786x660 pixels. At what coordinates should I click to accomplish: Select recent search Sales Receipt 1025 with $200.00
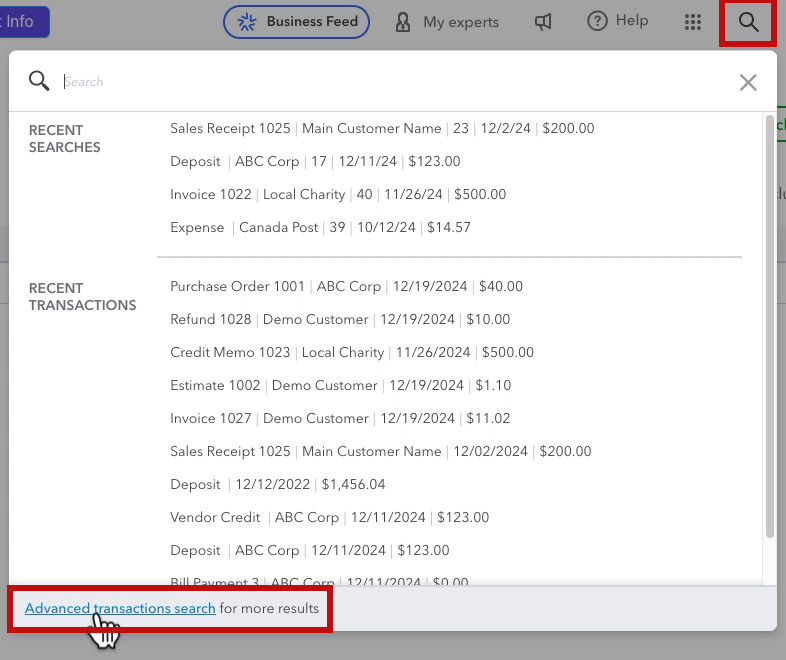pyautogui.click(x=382, y=128)
